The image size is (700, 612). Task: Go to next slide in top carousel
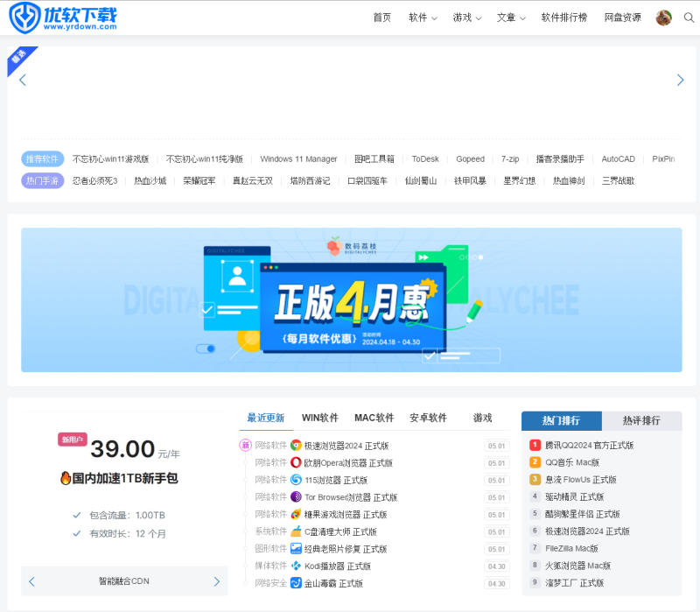tap(680, 80)
